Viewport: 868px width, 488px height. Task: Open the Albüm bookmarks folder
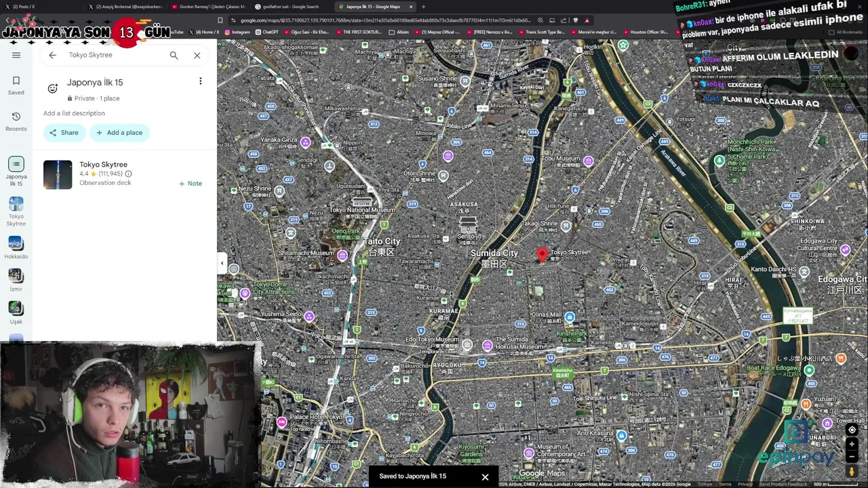[399, 32]
